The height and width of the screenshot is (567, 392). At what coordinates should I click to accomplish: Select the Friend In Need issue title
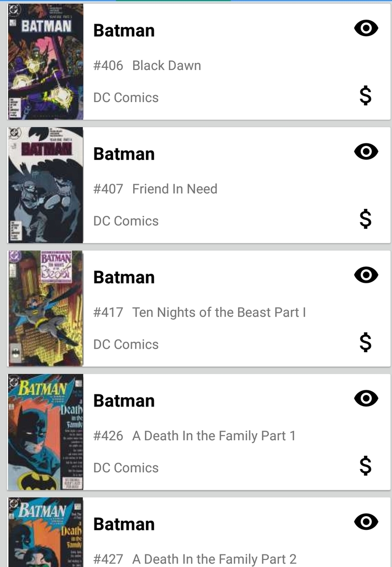[x=175, y=189]
